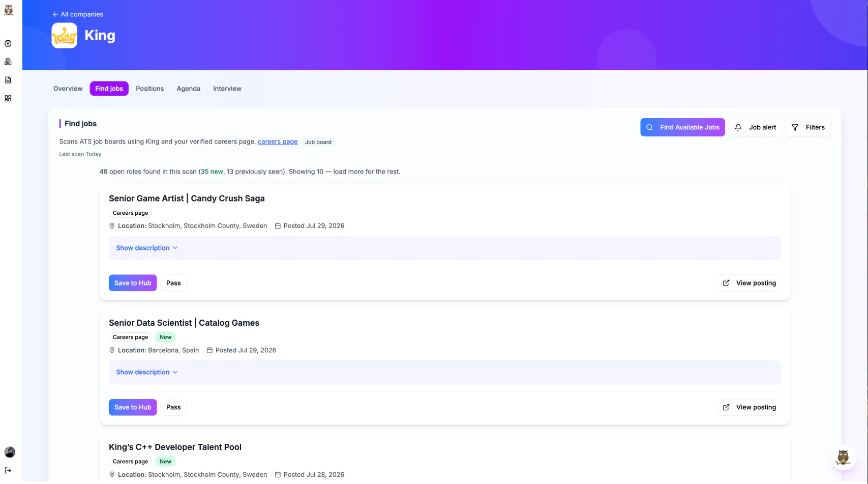This screenshot has height=484, width=868.
Task: Click the '35 new' count text
Action: [212, 172]
